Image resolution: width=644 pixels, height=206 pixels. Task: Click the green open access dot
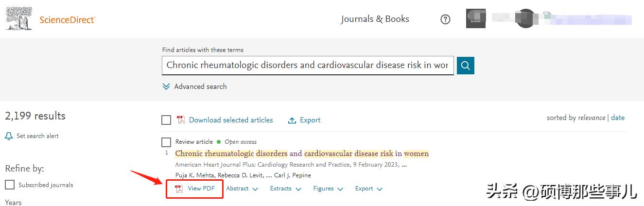pyautogui.click(x=219, y=142)
